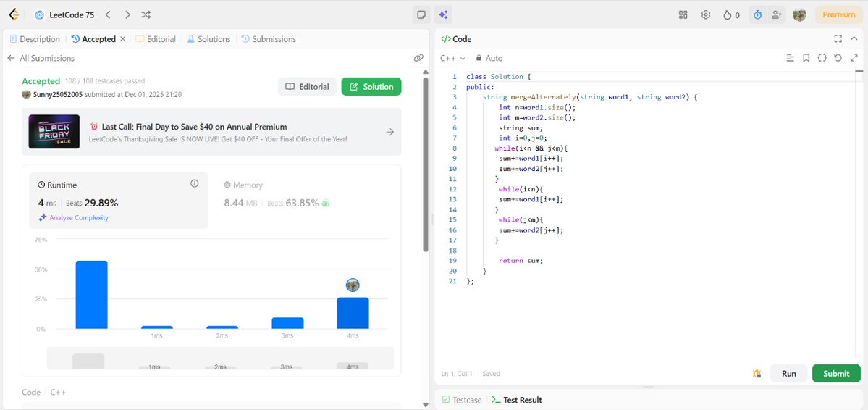Collapse Code panel chevron
The image size is (868, 410).
(x=854, y=39)
